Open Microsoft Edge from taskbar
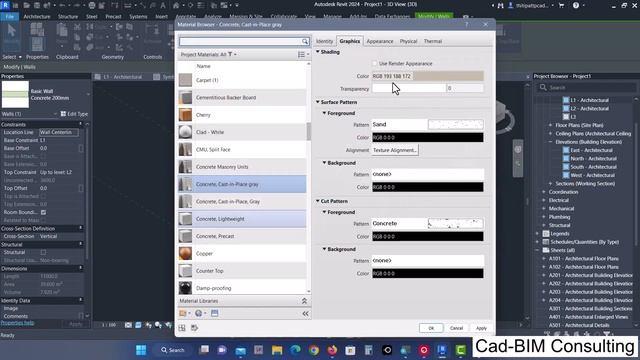The image size is (640, 360). point(295,350)
